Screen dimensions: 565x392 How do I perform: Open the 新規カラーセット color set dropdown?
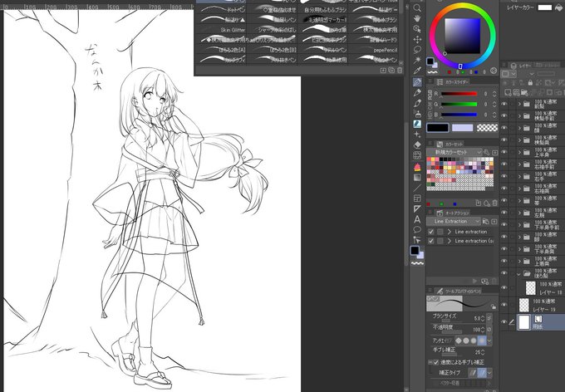(x=454, y=153)
